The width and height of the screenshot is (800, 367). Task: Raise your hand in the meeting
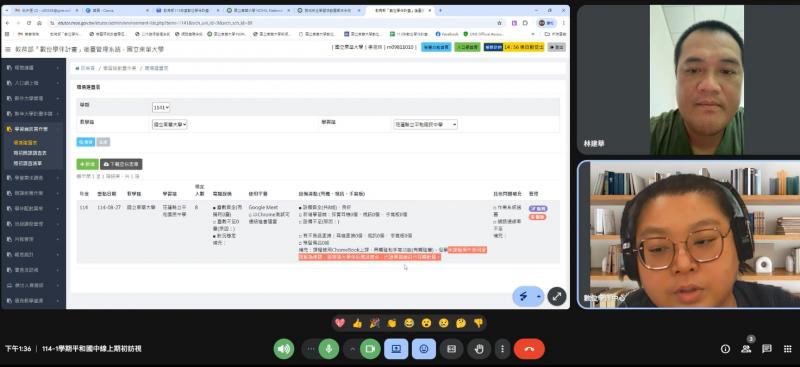pyautogui.click(x=479, y=349)
